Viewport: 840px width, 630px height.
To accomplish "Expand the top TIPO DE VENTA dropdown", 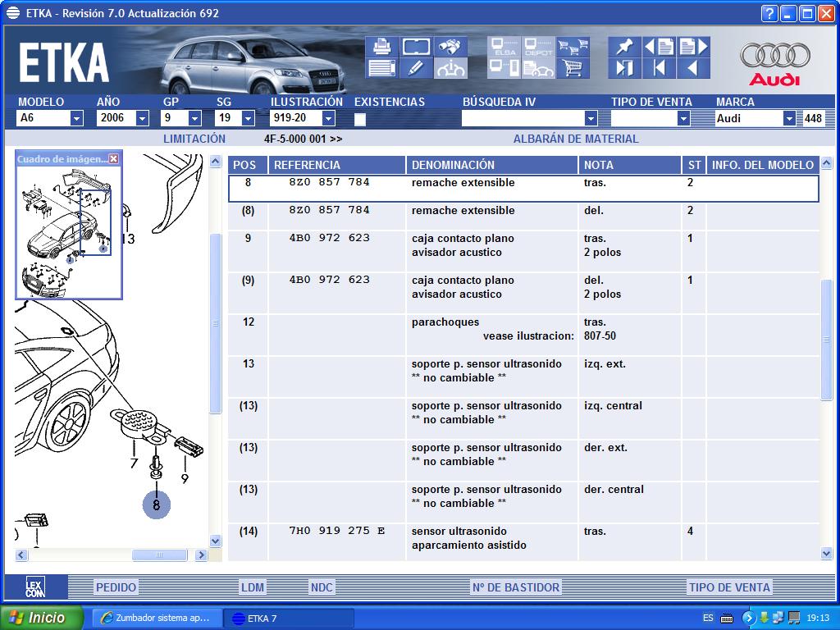I will point(683,118).
